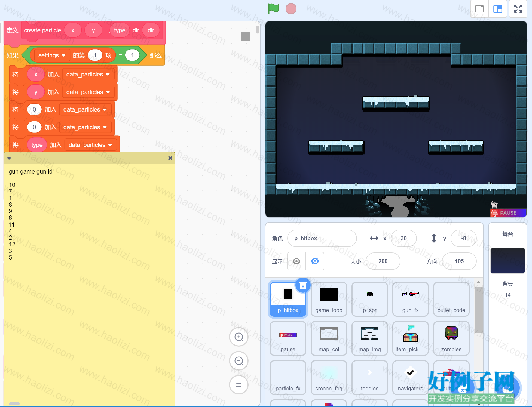The image size is (532, 407).
Task: Close the yellow comment note
Action: [x=170, y=158]
